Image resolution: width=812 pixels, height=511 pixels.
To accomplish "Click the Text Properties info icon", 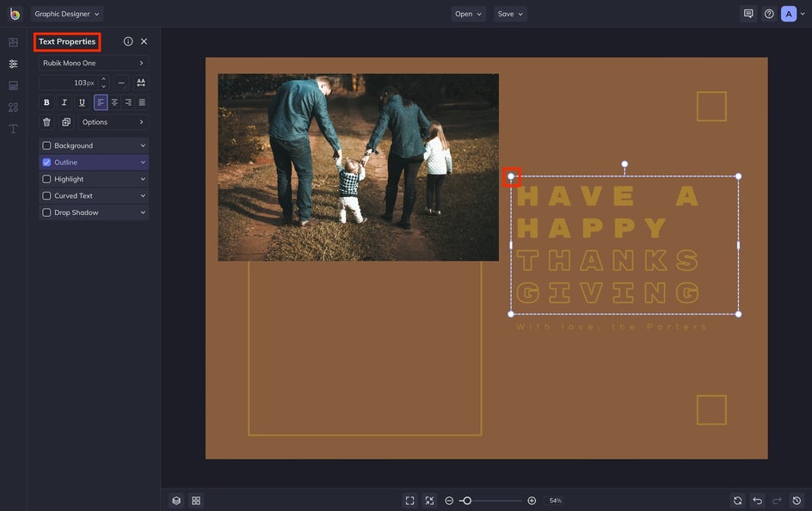I will pyautogui.click(x=128, y=41).
